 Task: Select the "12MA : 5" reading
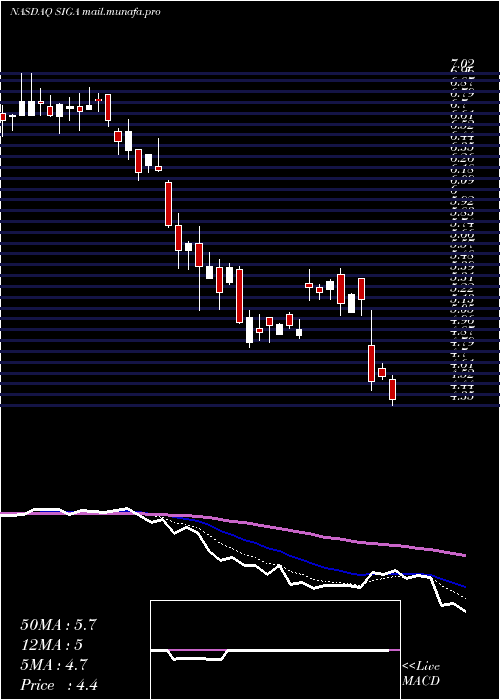click(52, 645)
